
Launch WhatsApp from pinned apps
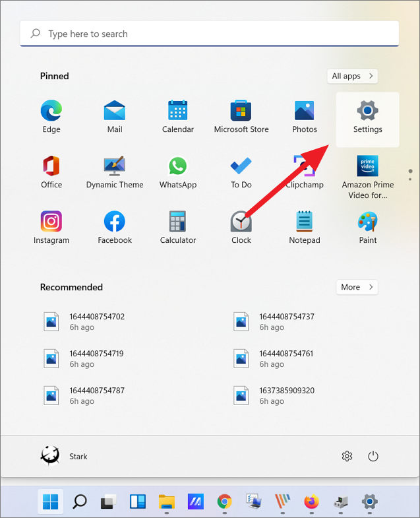pos(177,172)
